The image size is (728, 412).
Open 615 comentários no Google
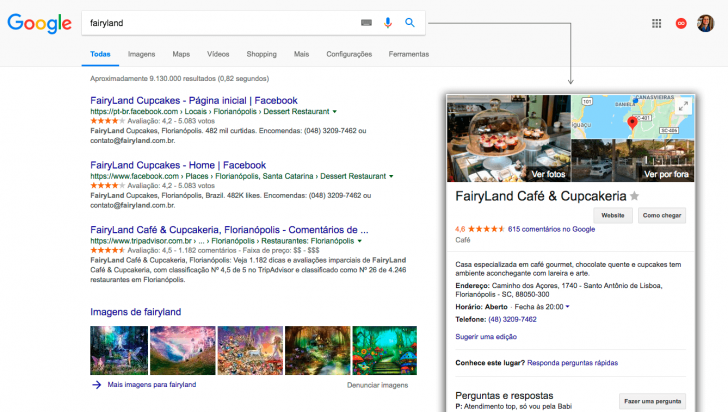pyautogui.click(x=551, y=229)
